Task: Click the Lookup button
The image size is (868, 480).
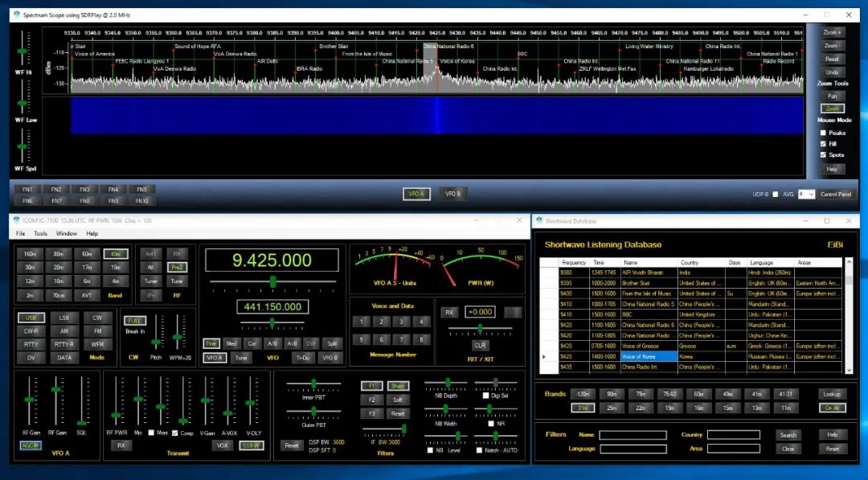Action: click(832, 394)
